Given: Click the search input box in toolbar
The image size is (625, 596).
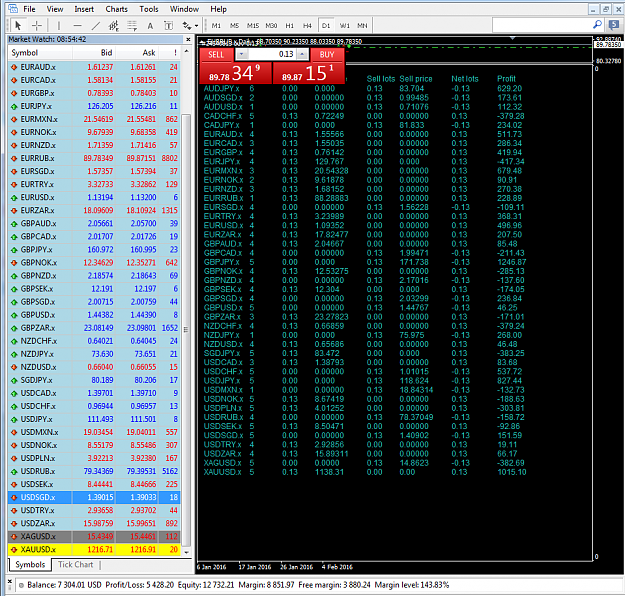Looking at the screenshot, I should (x=542, y=25).
